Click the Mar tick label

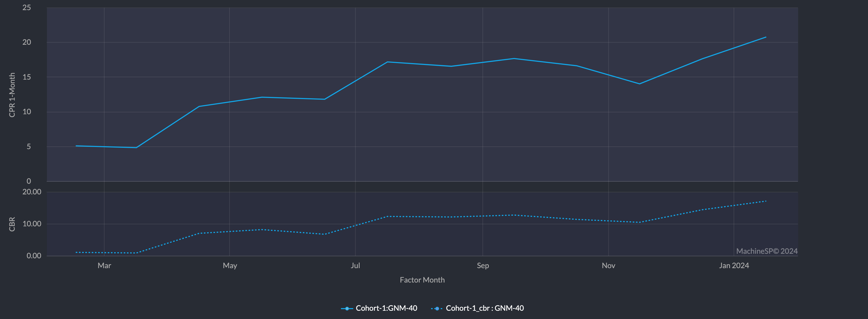[104, 265]
